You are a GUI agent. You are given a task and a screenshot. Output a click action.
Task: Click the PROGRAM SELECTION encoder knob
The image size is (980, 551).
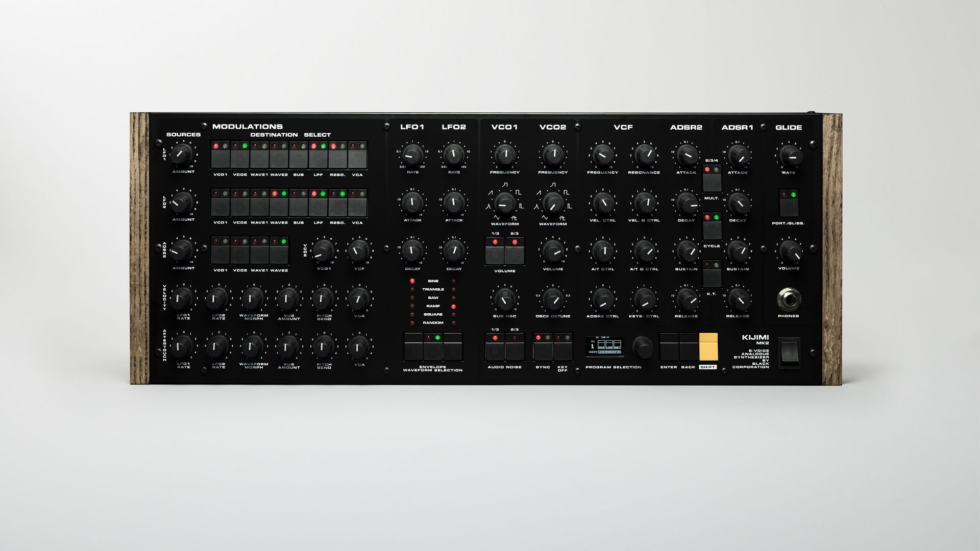(642, 347)
